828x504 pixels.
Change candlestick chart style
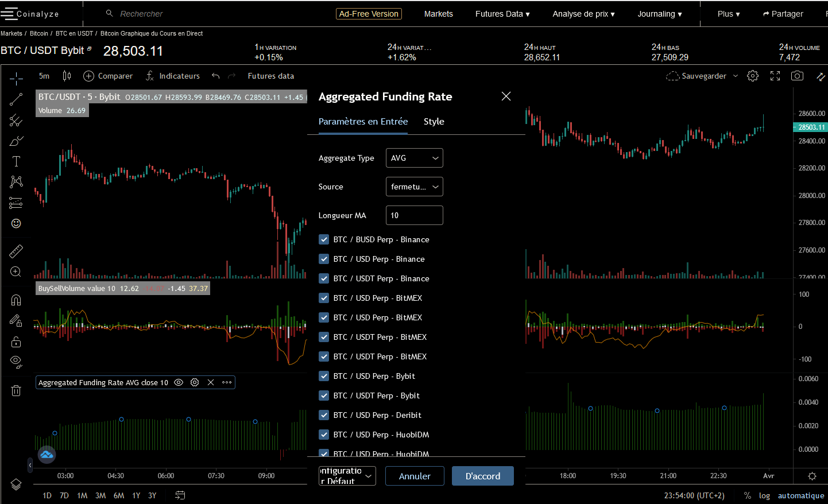tap(67, 76)
